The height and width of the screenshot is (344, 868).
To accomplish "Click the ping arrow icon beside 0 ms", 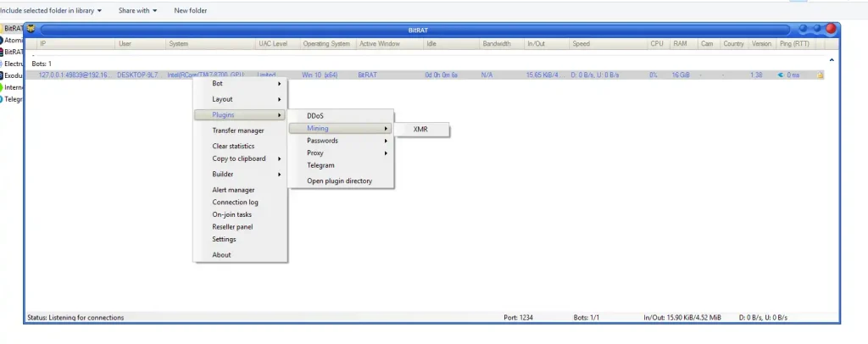I will pos(781,75).
